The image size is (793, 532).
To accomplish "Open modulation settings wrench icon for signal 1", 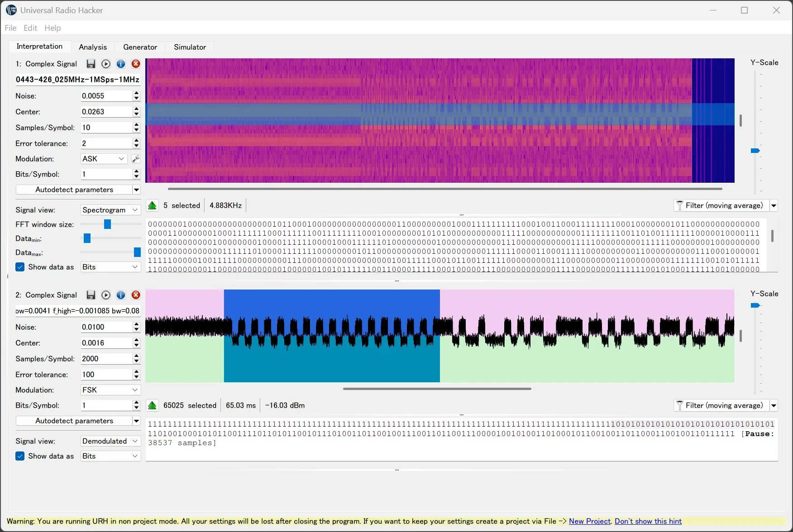I will tap(136, 159).
